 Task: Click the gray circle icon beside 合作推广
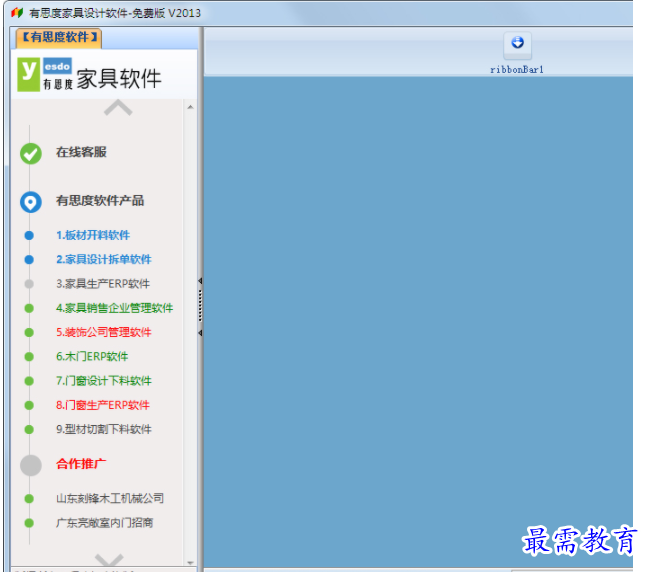coord(31,466)
